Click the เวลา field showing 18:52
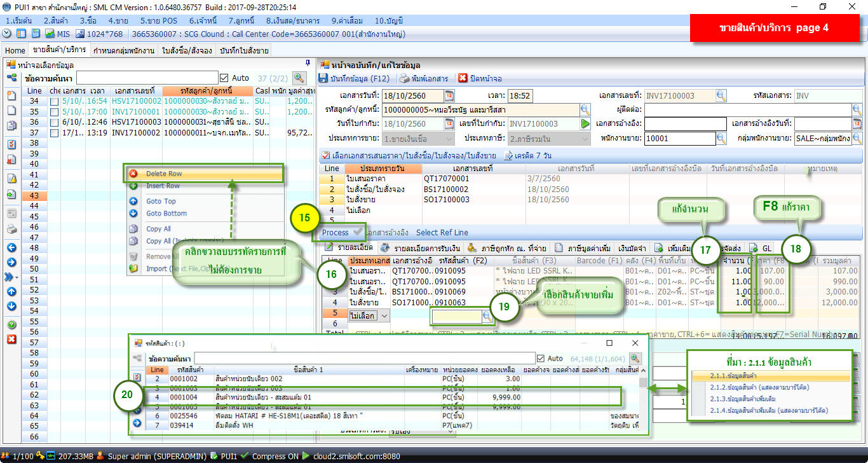Image resolution: width=868 pixels, height=463 pixels. [x=520, y=96]
